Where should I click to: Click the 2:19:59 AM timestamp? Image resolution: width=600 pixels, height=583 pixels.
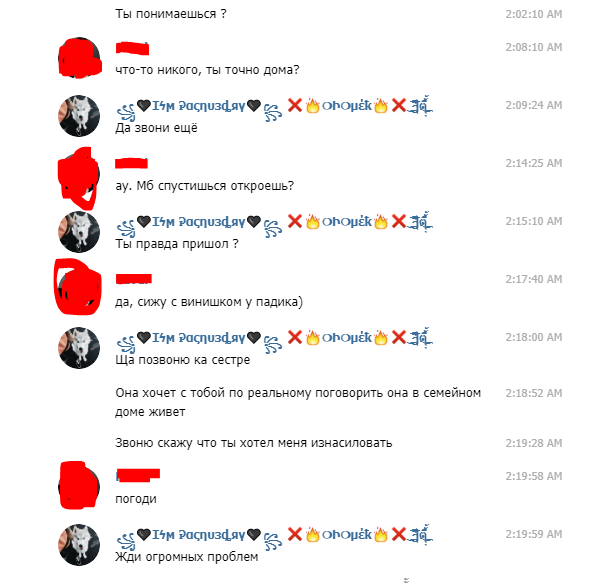533,534
